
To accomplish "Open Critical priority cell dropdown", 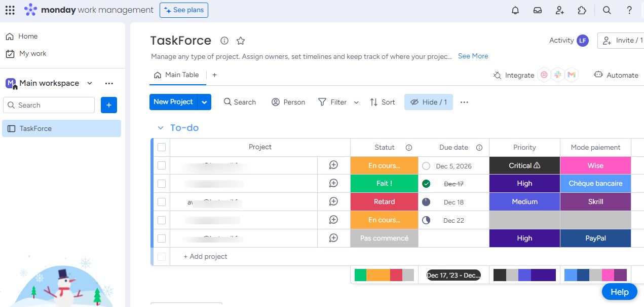I will pos(524,165).
